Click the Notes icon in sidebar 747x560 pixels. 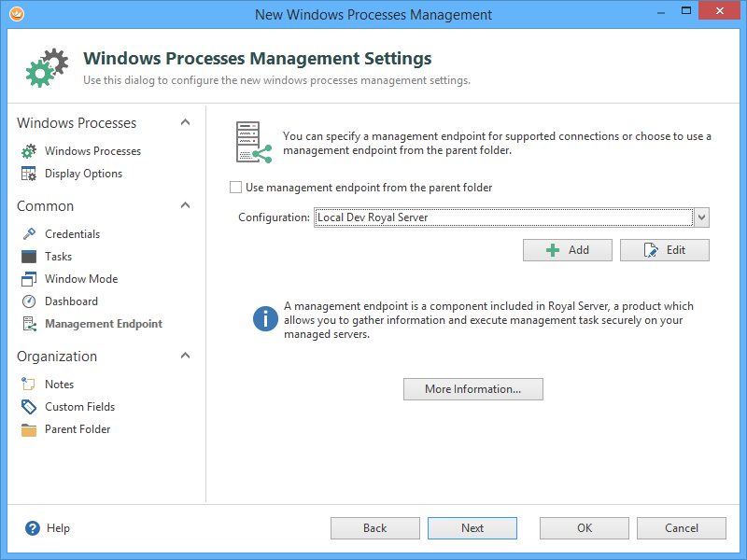(29, 385)
